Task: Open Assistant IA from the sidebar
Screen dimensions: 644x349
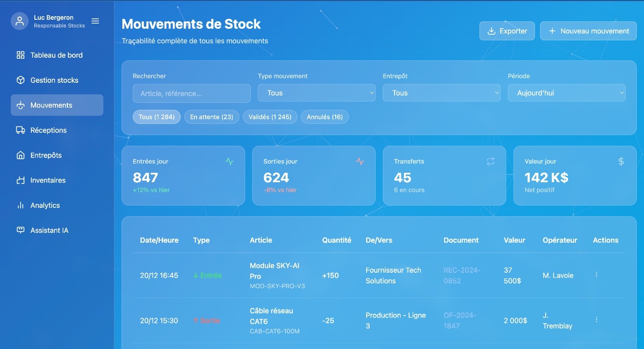Action: coord(49,230)
